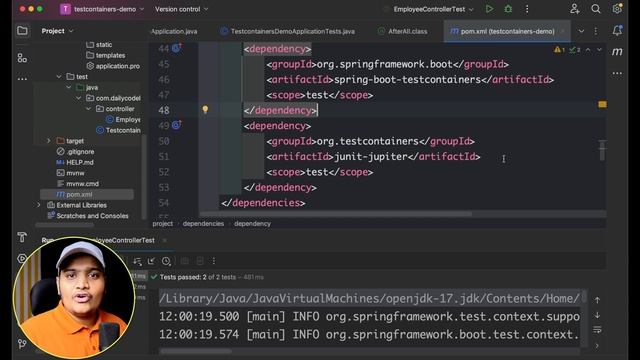Open Search Everywhere magnifier
Screen dimensions: 640x360
[x=596, y=9]
